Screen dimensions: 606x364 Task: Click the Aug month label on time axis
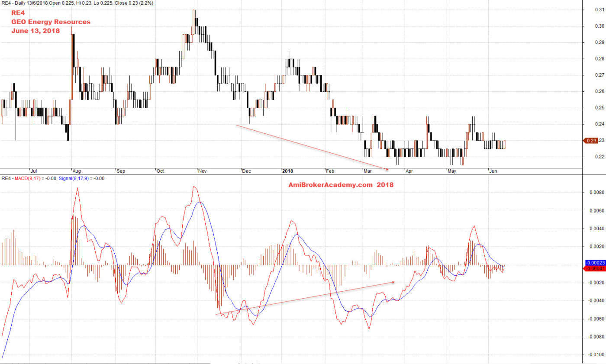[77, 171]
